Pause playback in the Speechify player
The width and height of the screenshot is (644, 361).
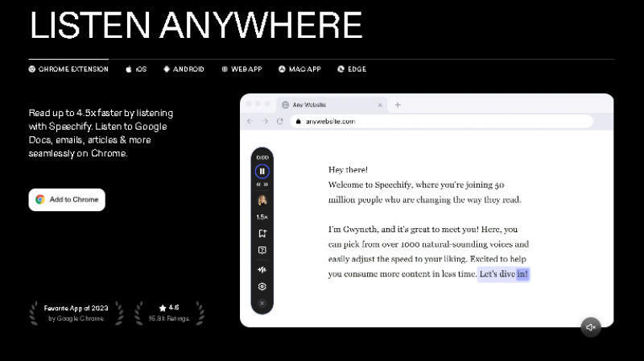[262, 171]
